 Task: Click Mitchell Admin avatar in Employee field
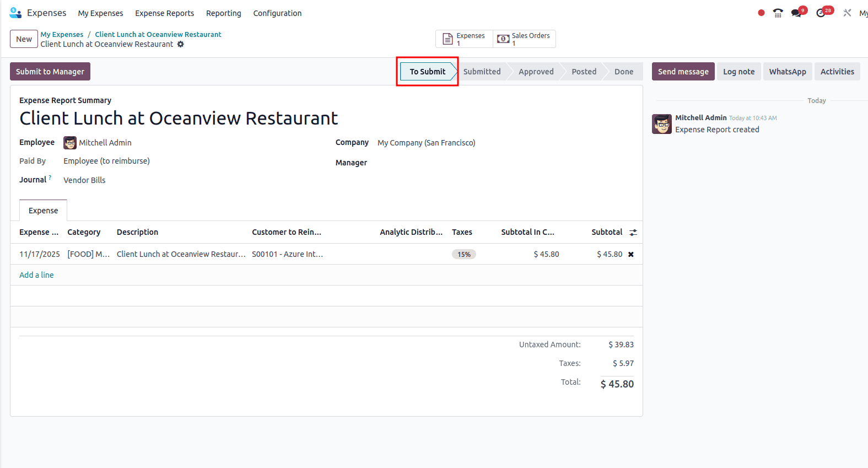pyautogui.click(x=70, y=143)
